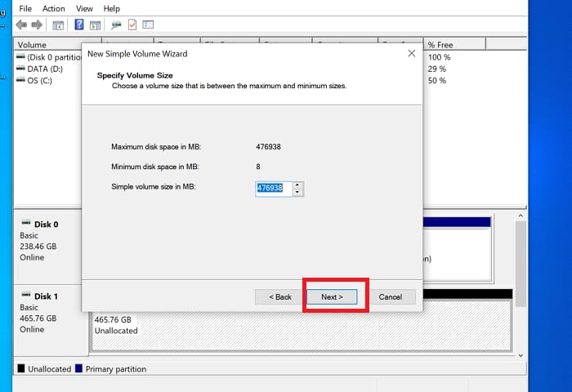This screenshot has width=572, height=392.
Task: Open the blue Help toolbar icon
Action: (x=79, y=25)
